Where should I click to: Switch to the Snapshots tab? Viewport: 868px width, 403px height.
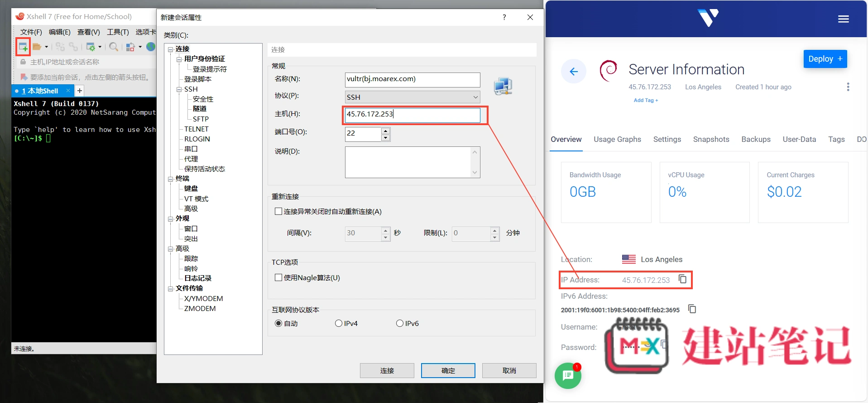[x=711, y=140]
